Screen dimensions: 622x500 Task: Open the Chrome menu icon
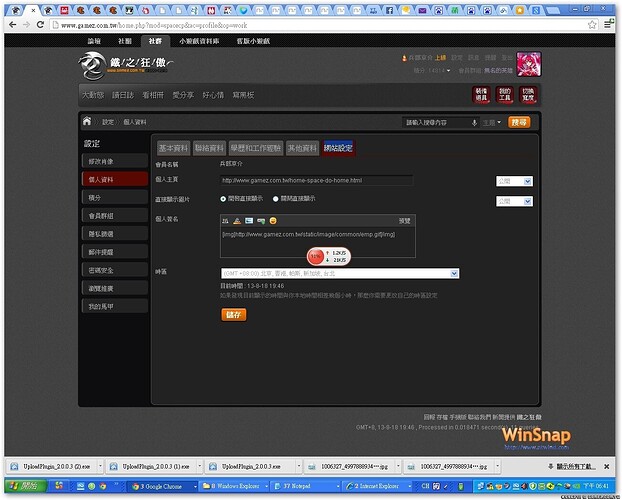(x=608, y=25)
